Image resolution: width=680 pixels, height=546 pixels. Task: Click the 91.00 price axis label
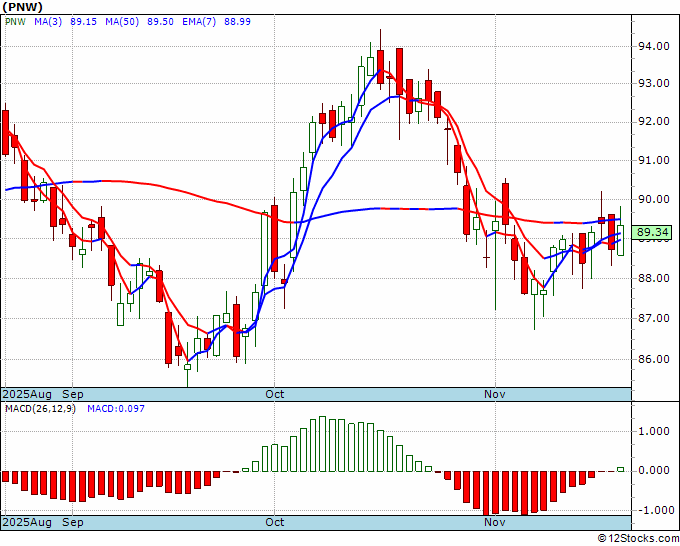point(653,160)
